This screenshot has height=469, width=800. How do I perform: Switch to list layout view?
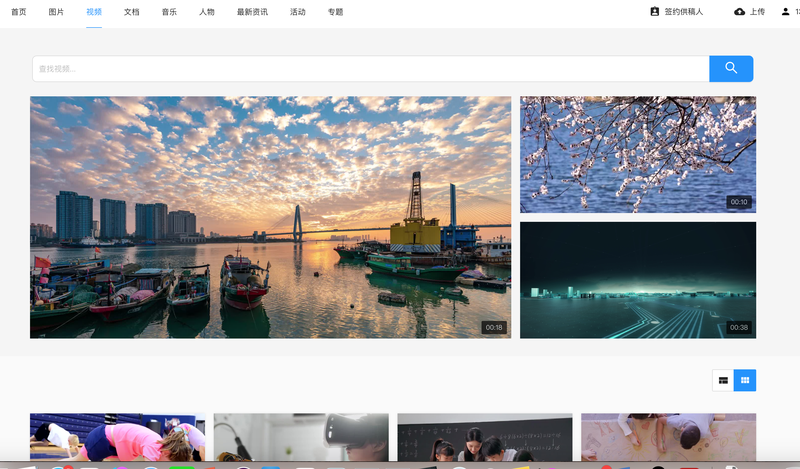click(723, 380)
